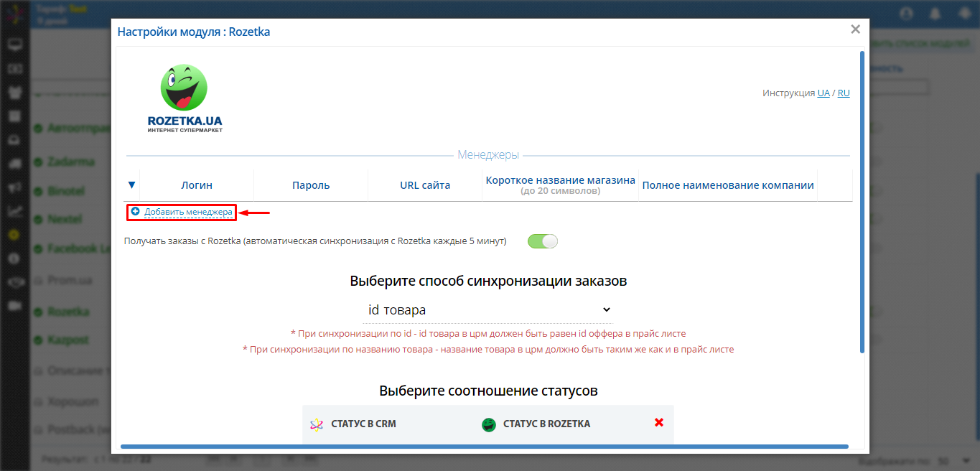This screenshot has width=980, height=471.
Task: Click the blue sort triangle in managers table
Action: (131, 185)
